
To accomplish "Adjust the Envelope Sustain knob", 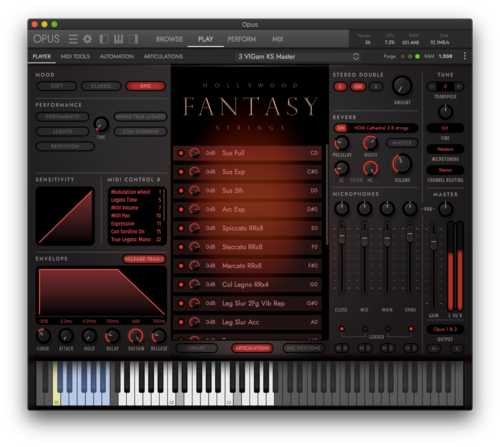I will coord(136,336).
